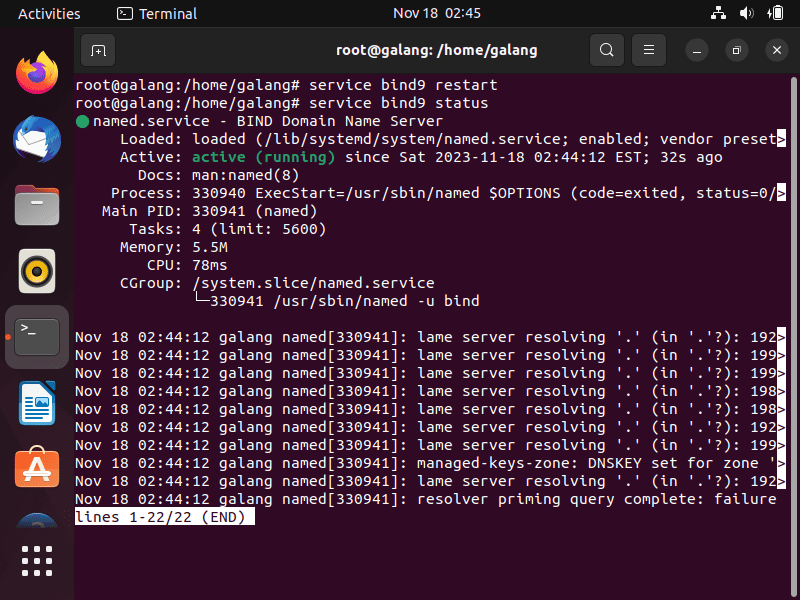Viewport: 800px width, 600px height.
Task: Open the Files manager in the dock
Action: pyautogui.click(x=37, y=205)
